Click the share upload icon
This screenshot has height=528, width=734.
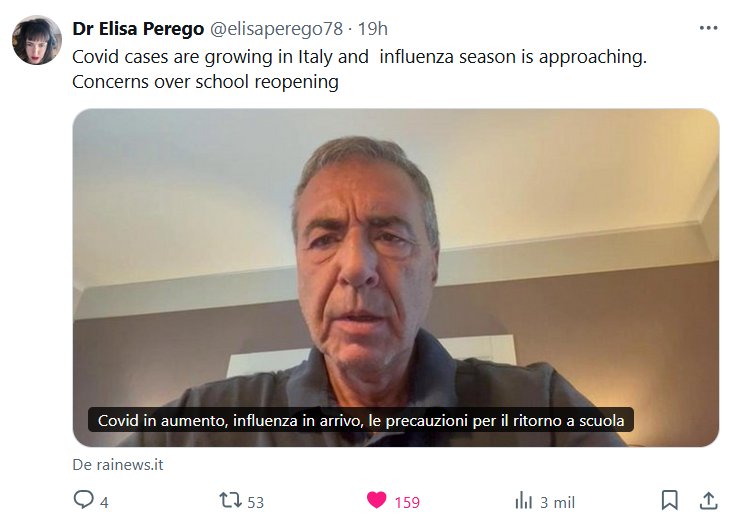point(709,500)
